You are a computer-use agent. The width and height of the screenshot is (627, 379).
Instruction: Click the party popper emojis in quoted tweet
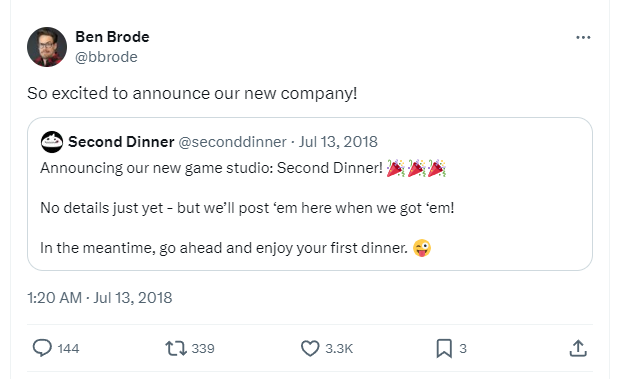tap(416, 168)
